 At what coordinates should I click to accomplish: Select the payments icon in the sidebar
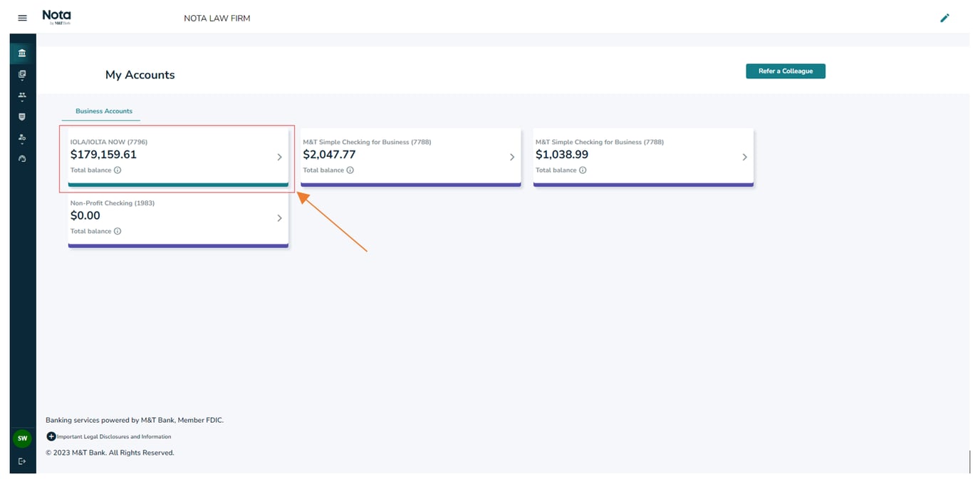(x=22, y=73)
